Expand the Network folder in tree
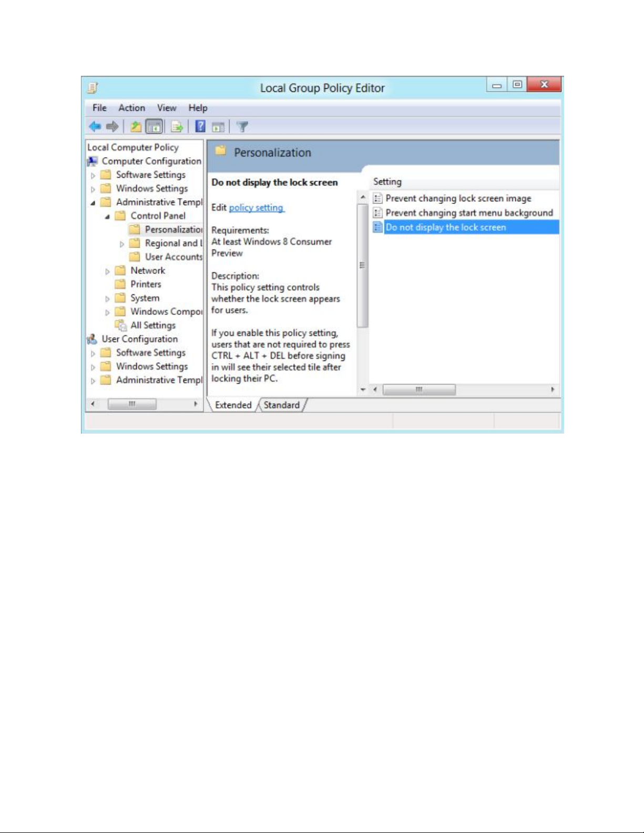The image size is (644, 833). (x=107, y=271)
